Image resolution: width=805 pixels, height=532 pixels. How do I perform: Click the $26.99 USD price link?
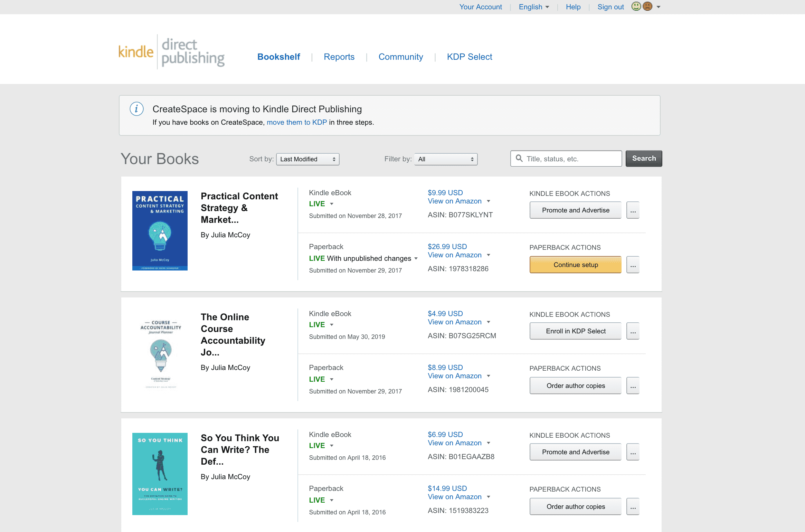pos(447,247)
